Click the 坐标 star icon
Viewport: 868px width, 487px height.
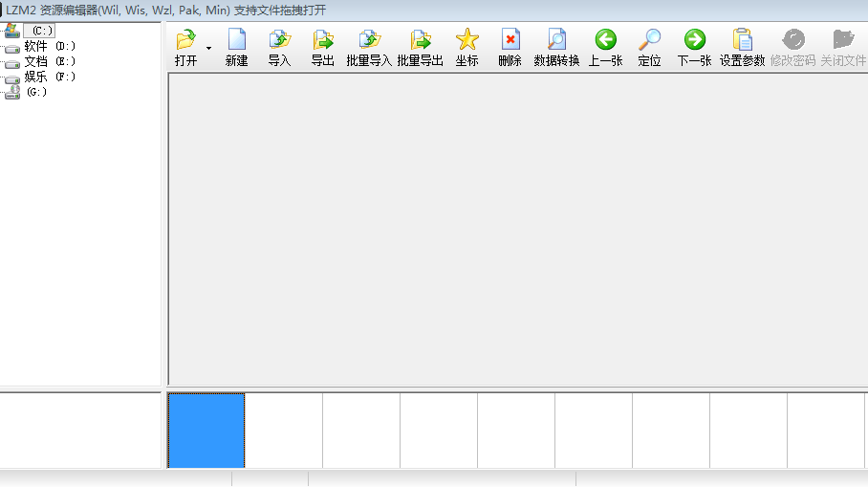click(x=467, y=40)
